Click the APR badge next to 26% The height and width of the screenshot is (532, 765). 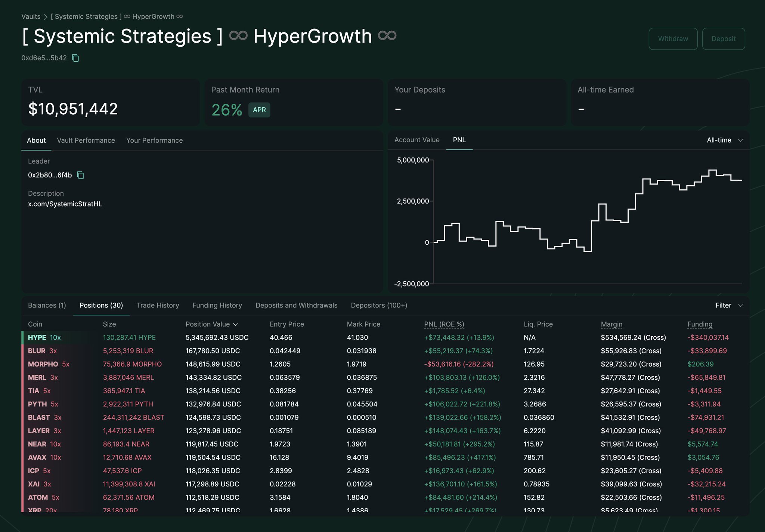point(259,110)
